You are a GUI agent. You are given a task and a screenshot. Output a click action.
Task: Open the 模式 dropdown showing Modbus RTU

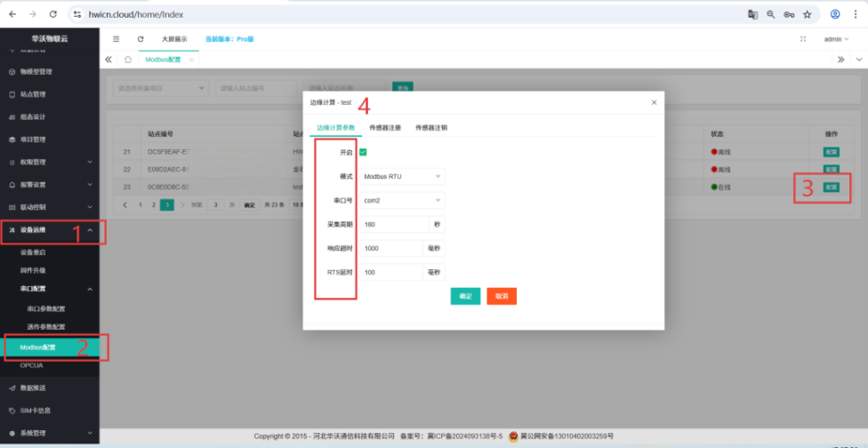pos(402,176)
